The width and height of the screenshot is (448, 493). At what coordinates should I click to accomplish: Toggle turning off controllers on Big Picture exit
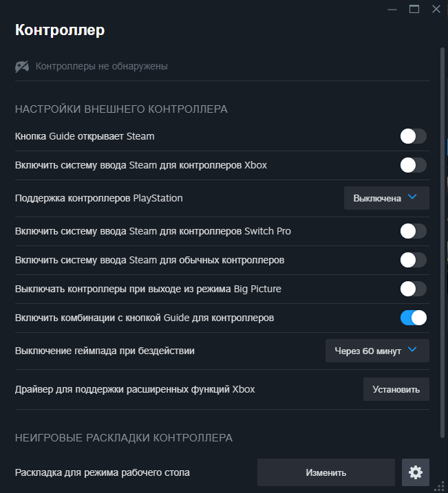coord(413,289)
